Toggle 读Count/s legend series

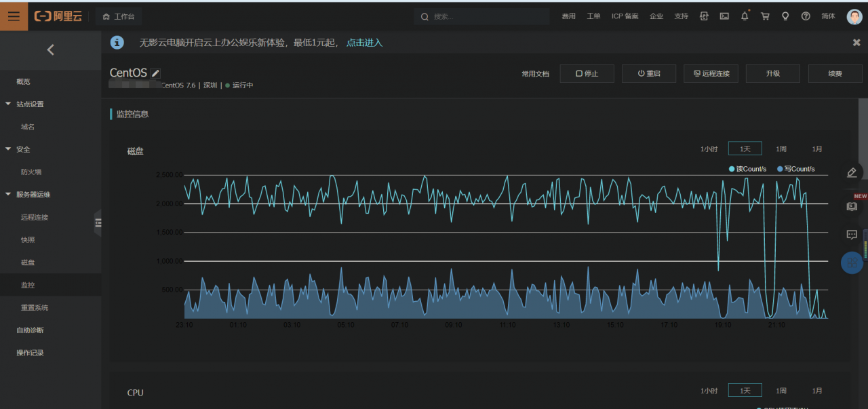tap(747, 169)
